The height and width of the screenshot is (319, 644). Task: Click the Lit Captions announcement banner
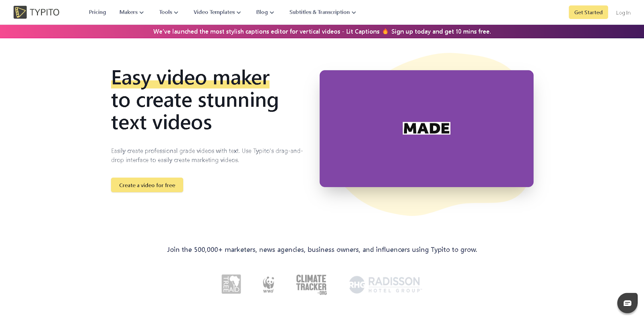322,31
